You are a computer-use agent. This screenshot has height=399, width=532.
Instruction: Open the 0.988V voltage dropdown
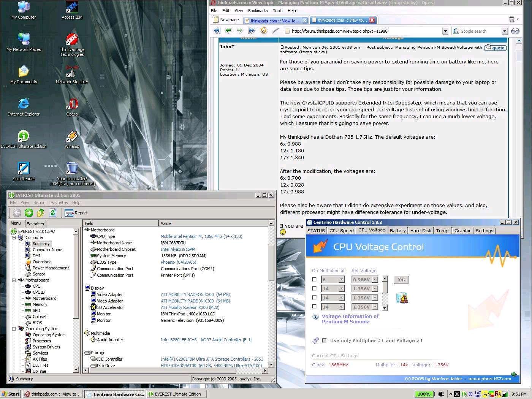(x=375, y=280)
